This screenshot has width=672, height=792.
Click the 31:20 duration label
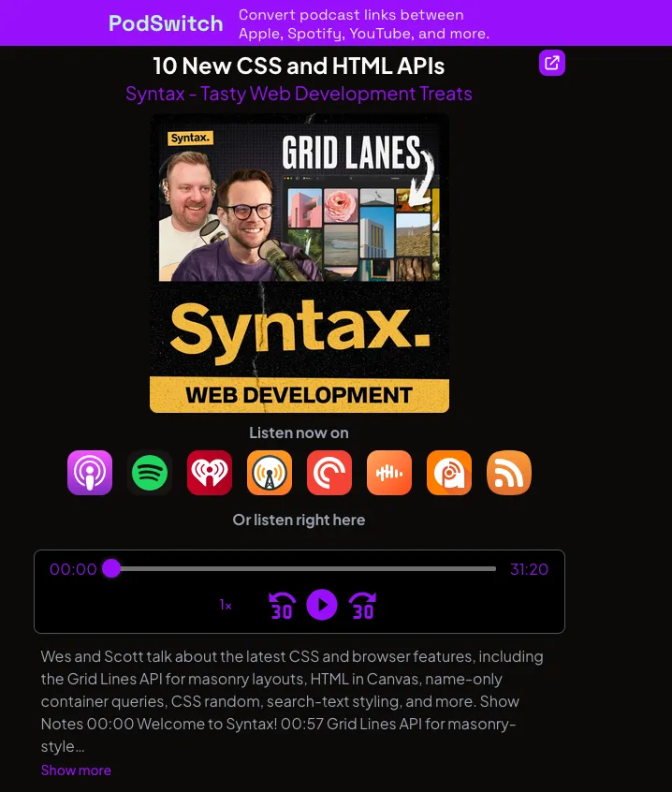click(x=529, y=569)
